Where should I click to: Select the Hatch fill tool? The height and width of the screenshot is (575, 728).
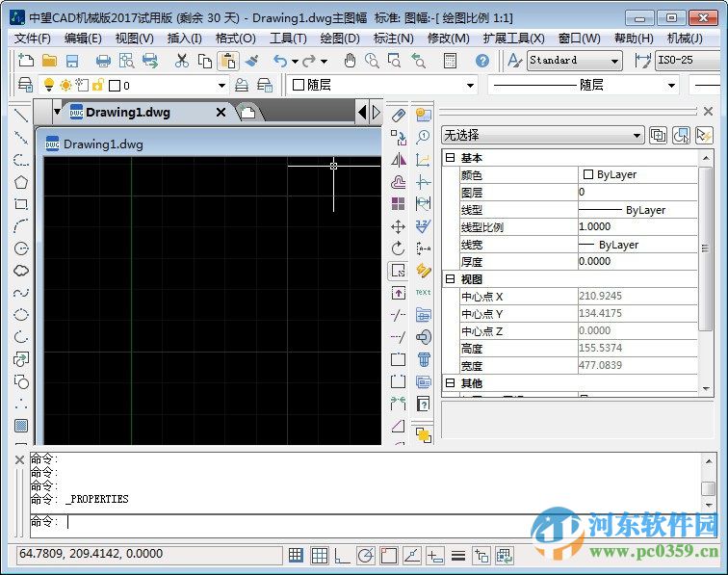point(21,426)
